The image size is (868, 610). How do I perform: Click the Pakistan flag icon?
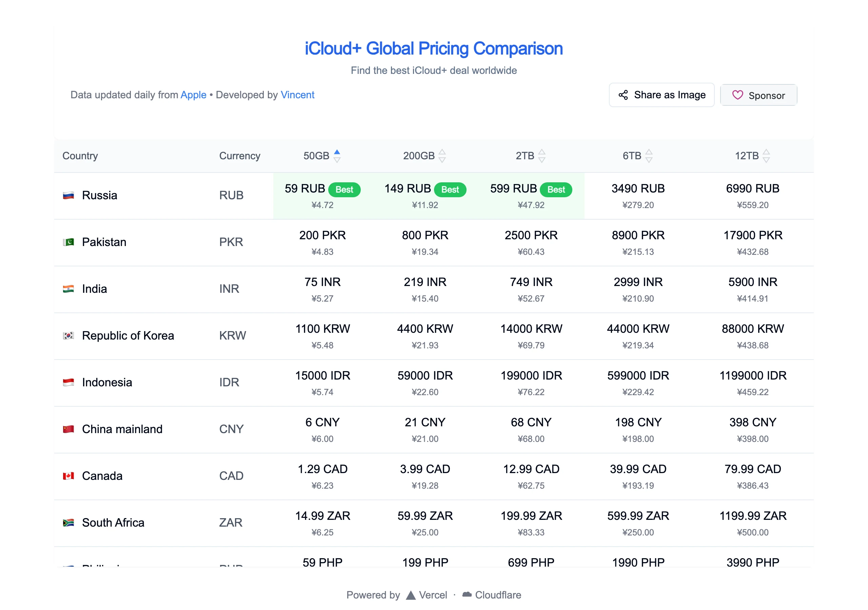68,242
